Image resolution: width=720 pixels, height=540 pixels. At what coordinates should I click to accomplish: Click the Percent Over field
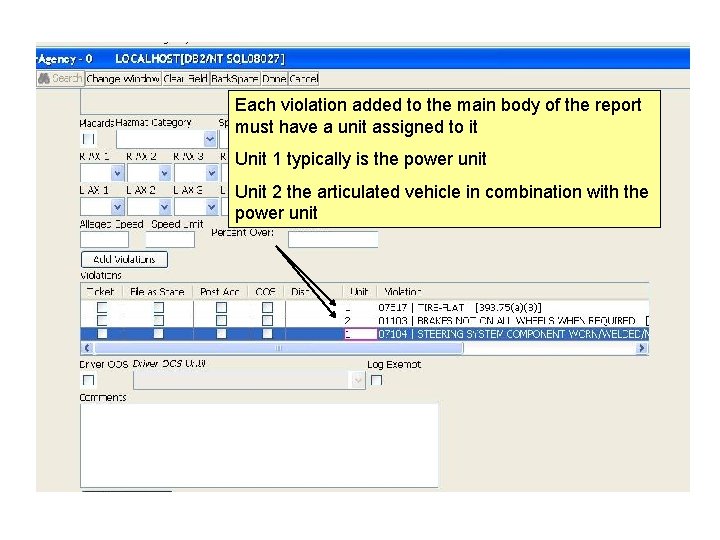click(x=333, y=240)
